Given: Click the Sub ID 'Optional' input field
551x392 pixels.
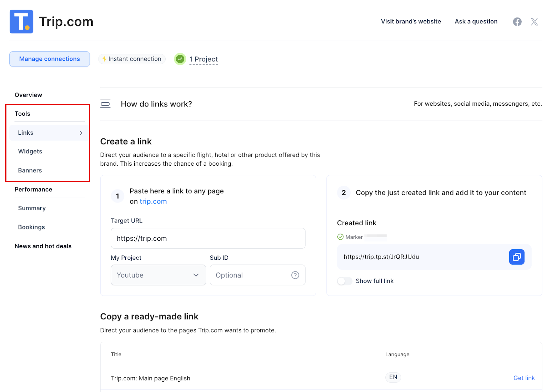Looking at the screenshot, I should (x=257, y=275).
